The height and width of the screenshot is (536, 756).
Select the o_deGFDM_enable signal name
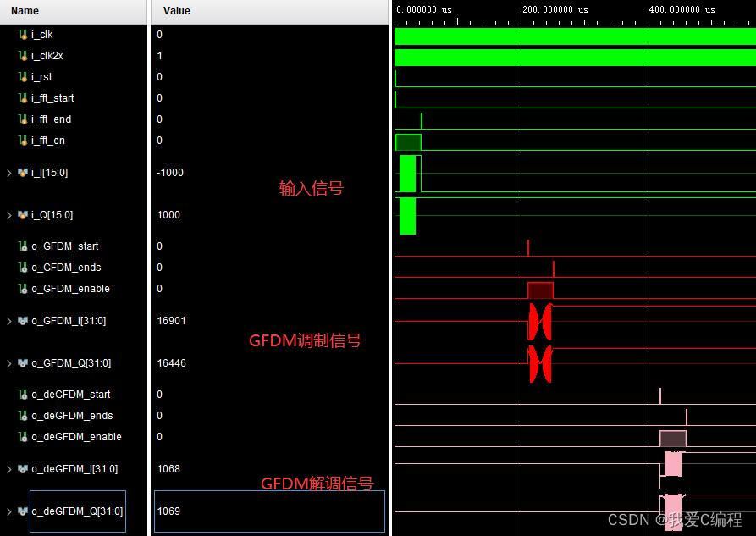(x=77, y=437)
